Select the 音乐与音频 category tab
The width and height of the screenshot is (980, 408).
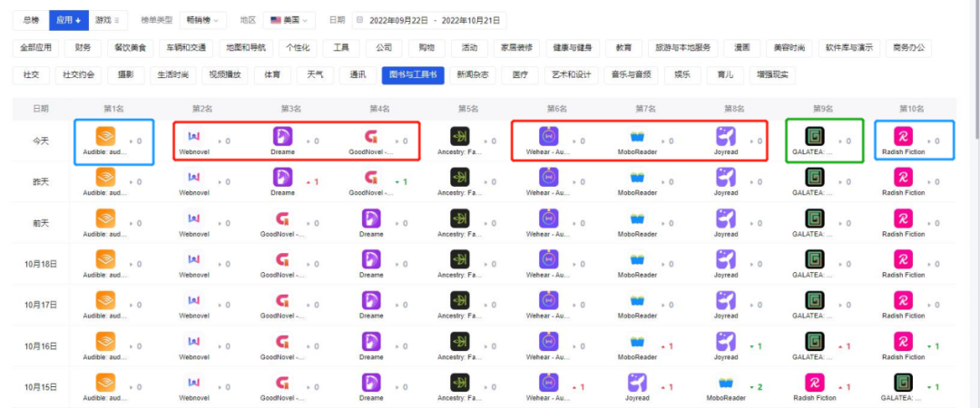(631, 75)
